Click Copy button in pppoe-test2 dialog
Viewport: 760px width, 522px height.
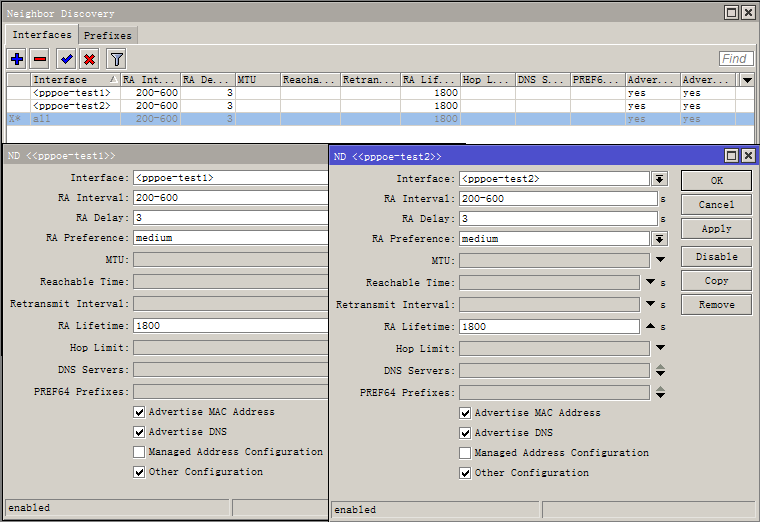(716, 281)
